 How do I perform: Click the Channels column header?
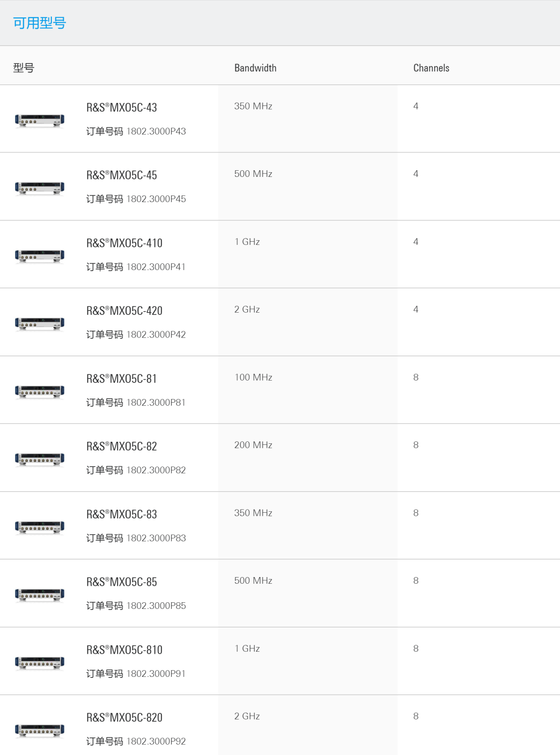tap(431, 68)
